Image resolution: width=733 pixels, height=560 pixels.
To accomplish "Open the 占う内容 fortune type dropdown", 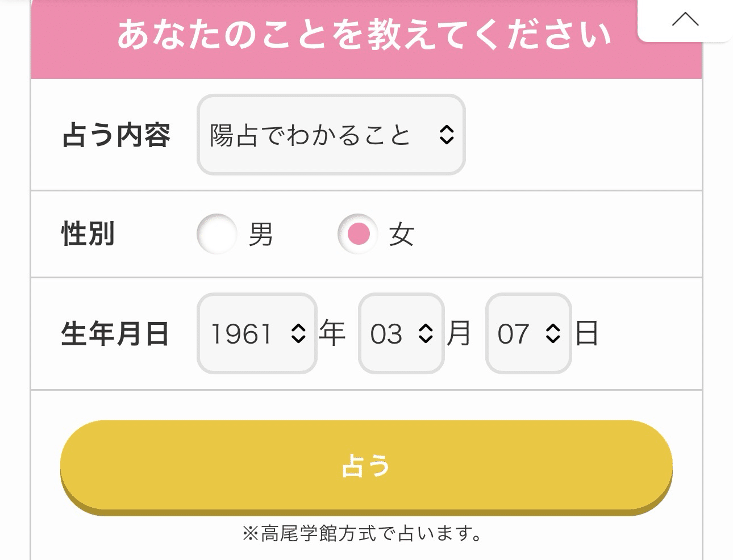I will (330, 135).
